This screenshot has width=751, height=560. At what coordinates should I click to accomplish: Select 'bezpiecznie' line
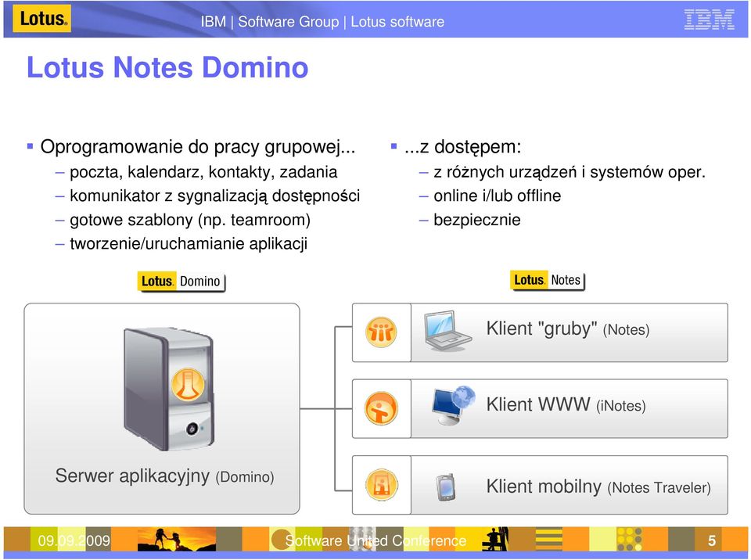tap(477, 220)
